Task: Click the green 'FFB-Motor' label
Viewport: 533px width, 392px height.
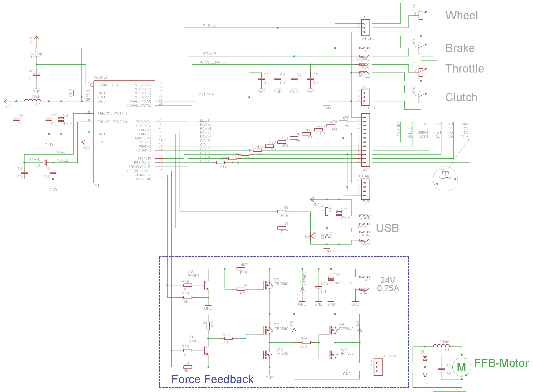Action: click(x=501, y=363)
